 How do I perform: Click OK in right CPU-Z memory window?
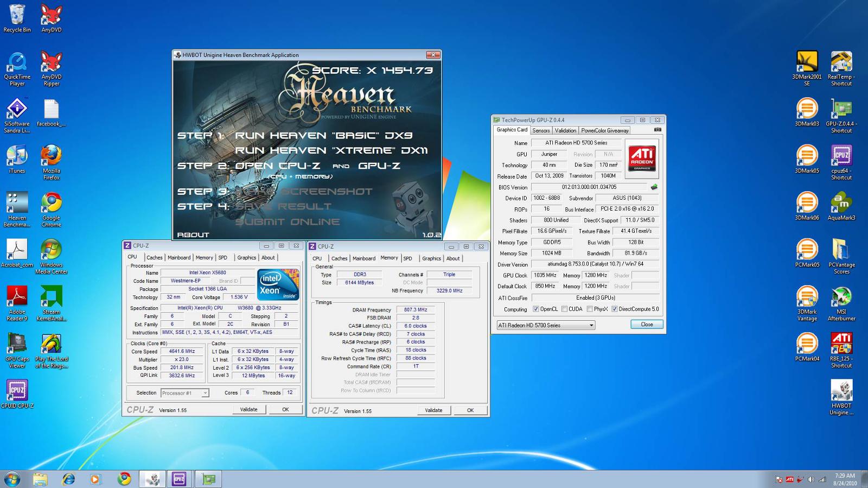coord(470,410)
